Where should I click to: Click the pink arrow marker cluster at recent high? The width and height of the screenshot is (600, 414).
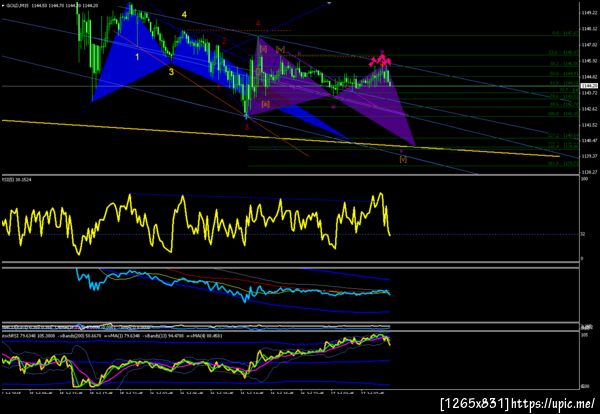click(x=380, y=60)
